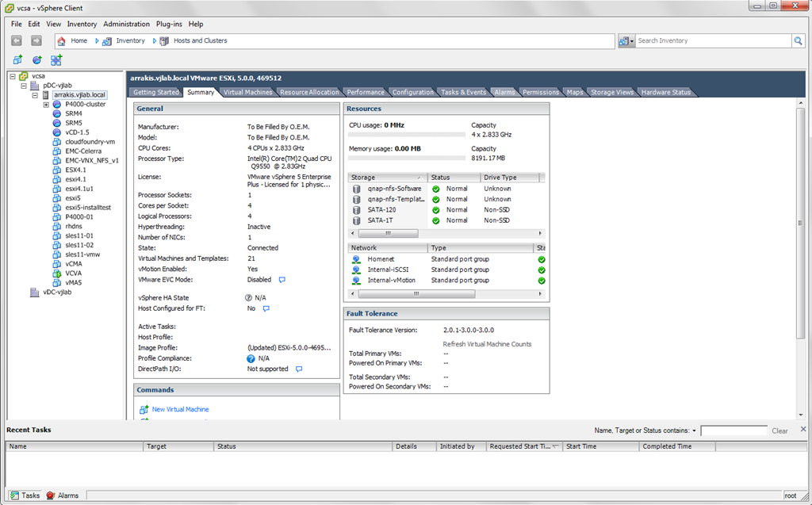812x505 pixels.
Task: Open the Name, Target or Status filter dropdown
Action: tap(694, 431)
